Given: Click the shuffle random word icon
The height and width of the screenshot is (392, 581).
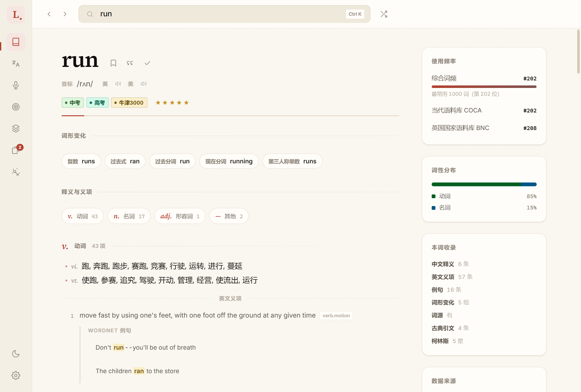Looking at the screenshot, I should coord(384,14).
